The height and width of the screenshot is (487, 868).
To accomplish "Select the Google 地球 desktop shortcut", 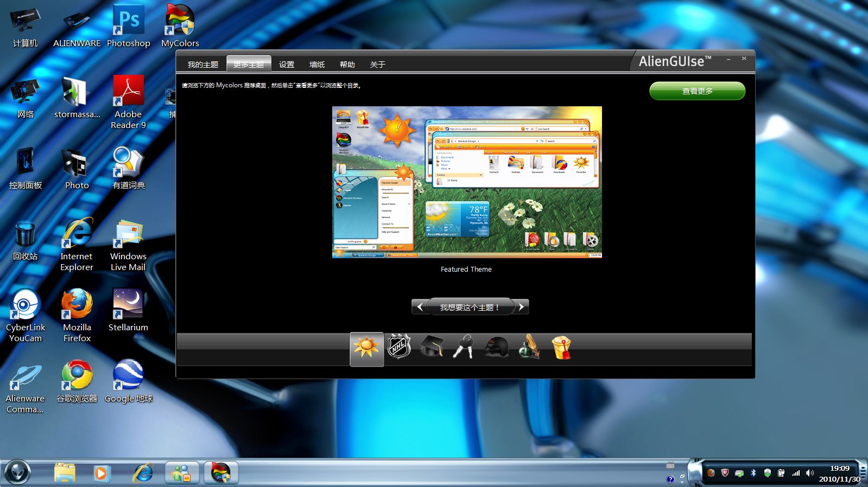I will pyautogui.click(x=129, y=382).
